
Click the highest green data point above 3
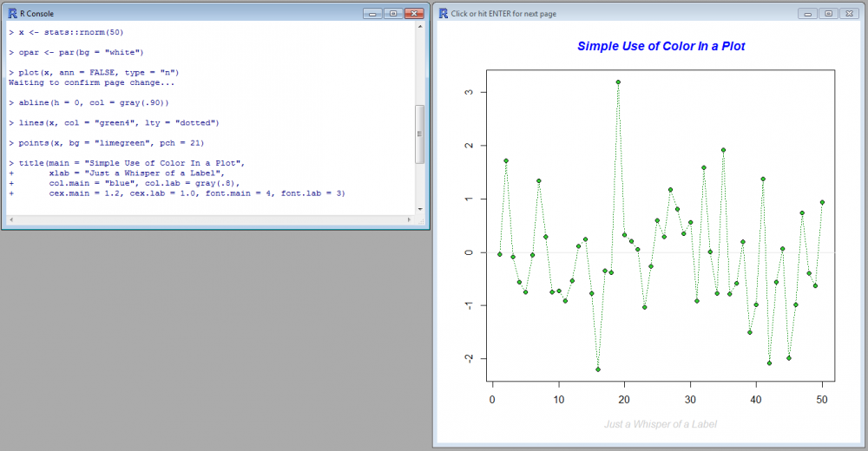pyautogui.click(x=618, y=82)
